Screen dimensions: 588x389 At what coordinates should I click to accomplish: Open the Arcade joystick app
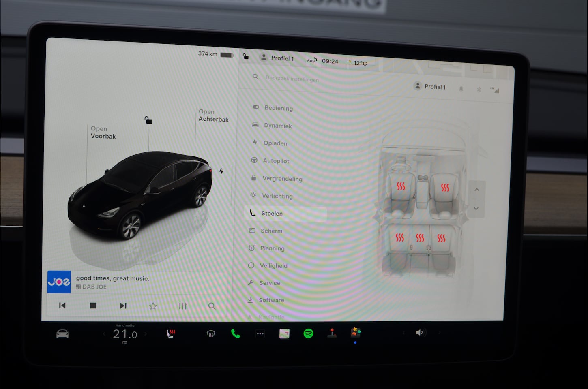pos(332,333)
